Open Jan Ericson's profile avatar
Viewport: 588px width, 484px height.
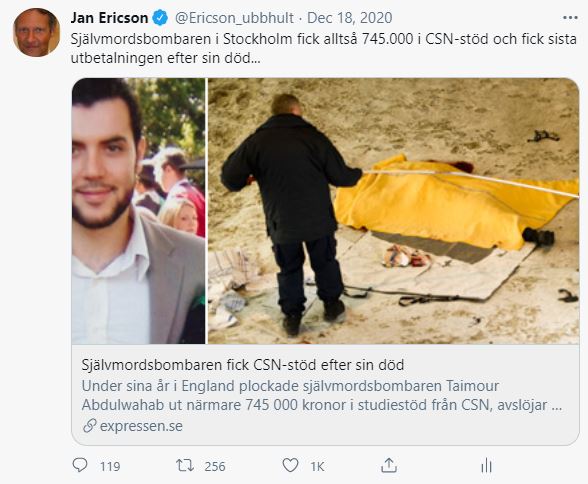(x=36, y=33)
